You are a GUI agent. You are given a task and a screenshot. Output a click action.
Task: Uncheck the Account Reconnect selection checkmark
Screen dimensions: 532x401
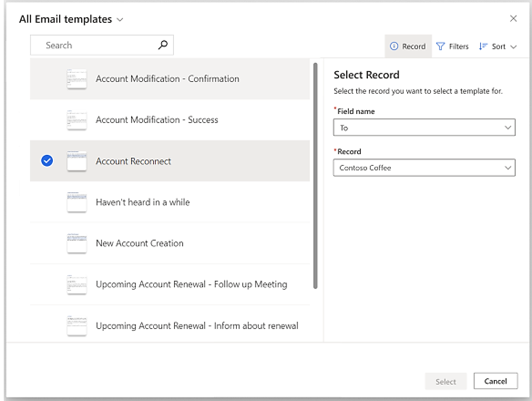(x=47, y=161)
